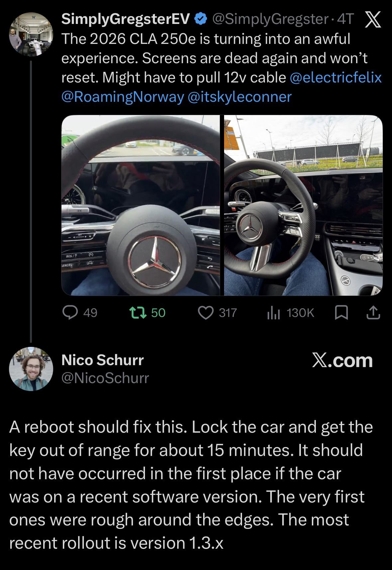Click the reply comment bubble icon
The image size is (392, 570).
[x=70, y=313]
